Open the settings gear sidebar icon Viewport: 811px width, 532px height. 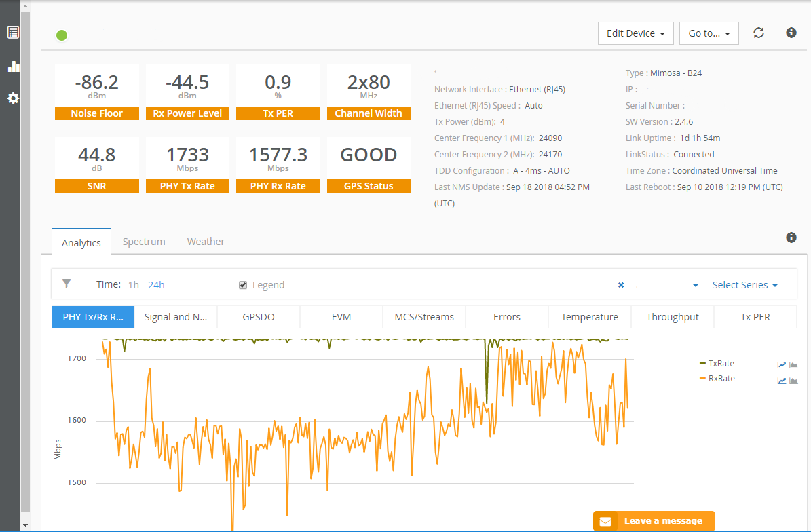(13, 99)
